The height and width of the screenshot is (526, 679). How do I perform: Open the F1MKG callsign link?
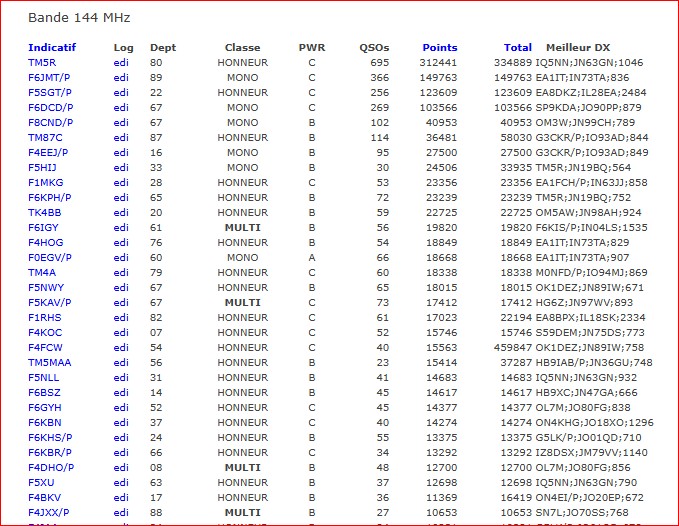pyautogui.click(x=45, y=183)
